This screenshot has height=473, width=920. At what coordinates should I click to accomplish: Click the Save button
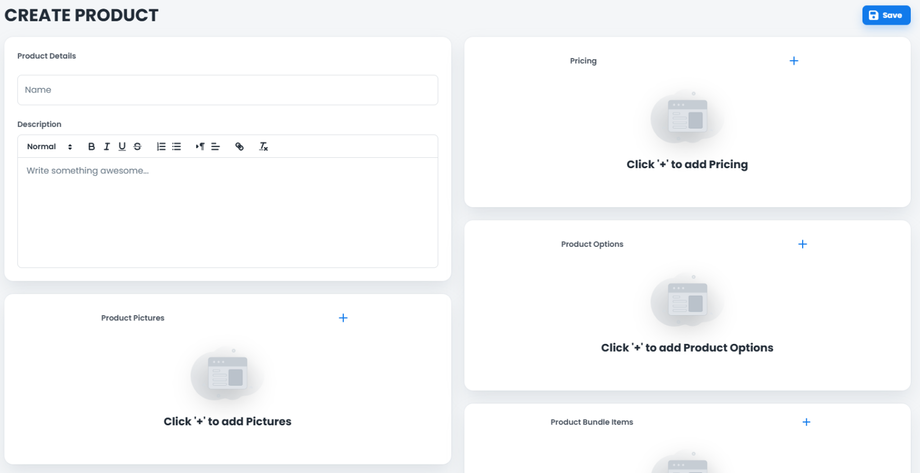click(886, 15)
